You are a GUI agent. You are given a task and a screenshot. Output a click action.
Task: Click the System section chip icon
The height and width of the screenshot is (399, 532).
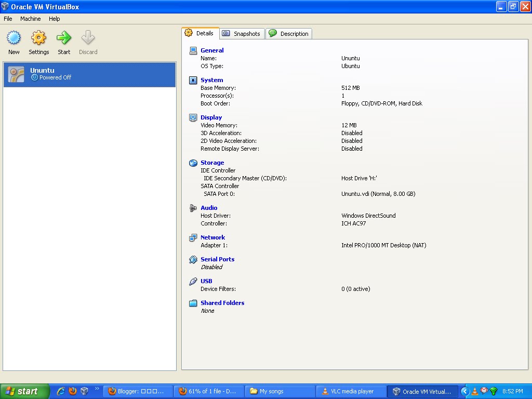coord(193,80)
